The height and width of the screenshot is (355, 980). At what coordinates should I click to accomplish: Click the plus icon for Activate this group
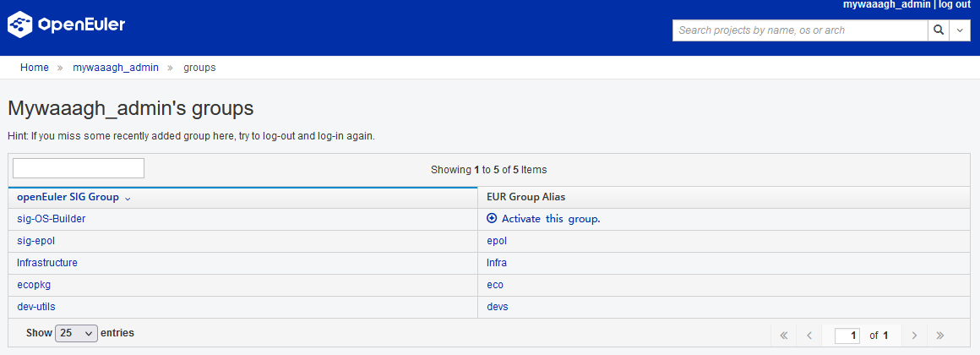coord(492,219)
